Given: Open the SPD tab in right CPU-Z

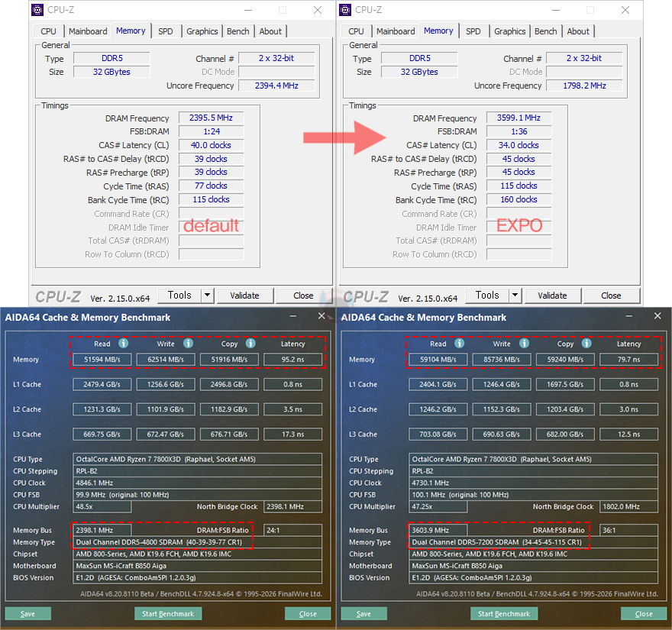Looking at the screenshot, I should pyautogui.click(x=473, y=31).
